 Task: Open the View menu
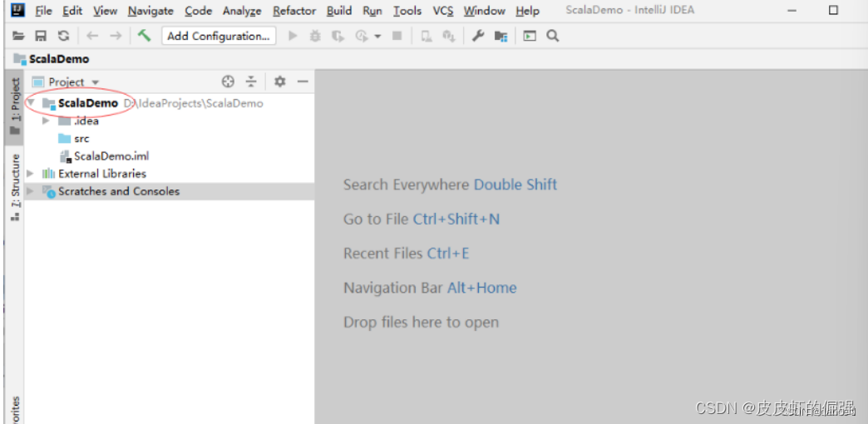pyautogui.click(x=106, y=11)
